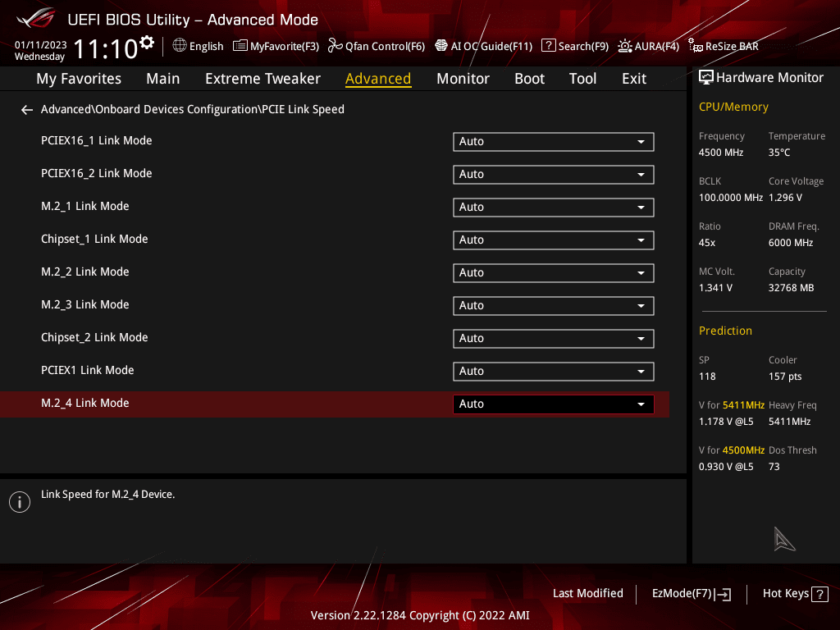Select the M.2_3 Link Mode label
The height and width of the screenshot is (630, 840).
tap(85, 304)
